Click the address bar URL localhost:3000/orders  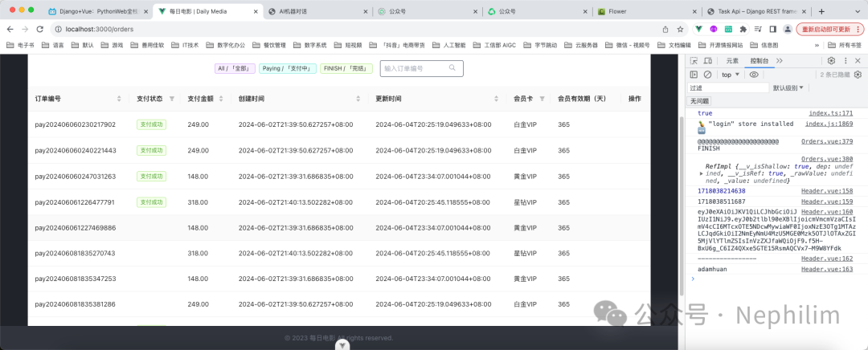click(100, 30)
